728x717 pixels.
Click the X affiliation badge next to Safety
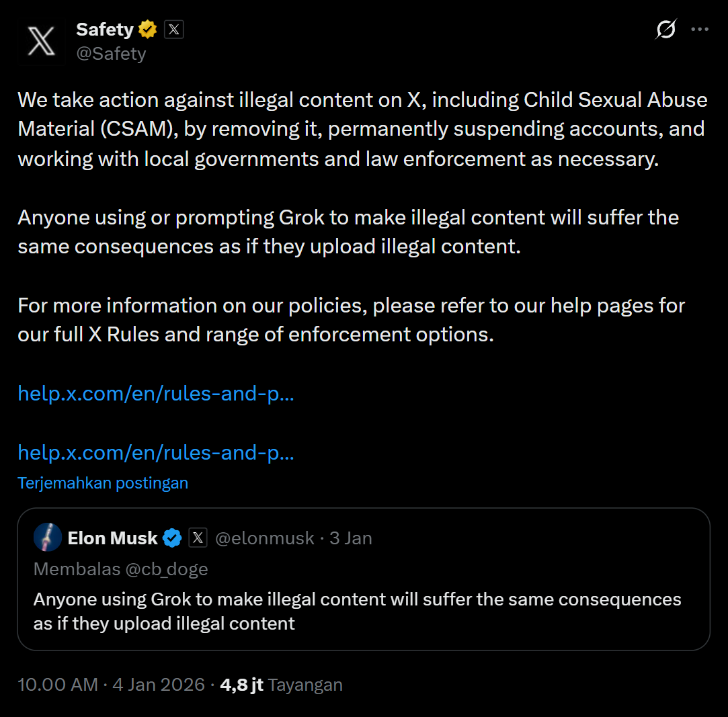[174, 30]
